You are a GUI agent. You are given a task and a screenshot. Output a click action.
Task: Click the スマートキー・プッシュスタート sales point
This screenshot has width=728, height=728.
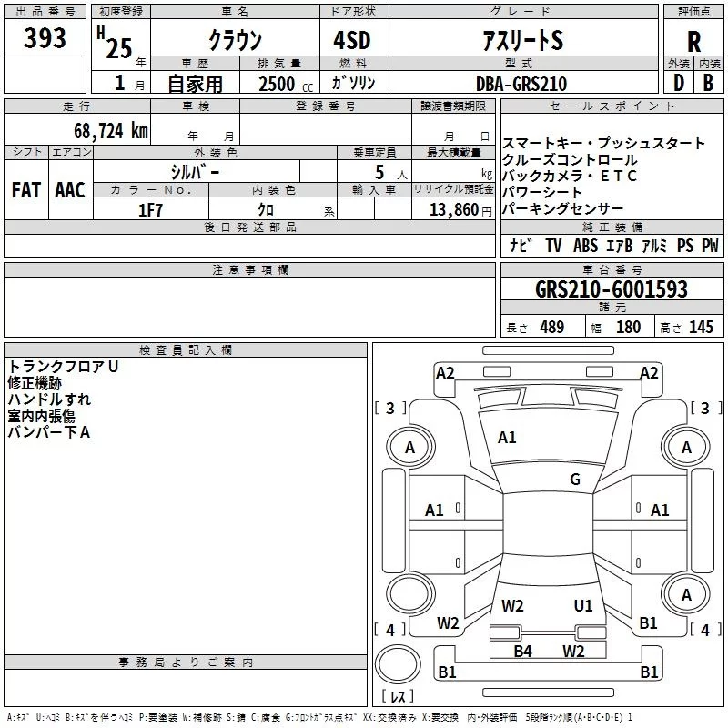[x=603, y=143]
